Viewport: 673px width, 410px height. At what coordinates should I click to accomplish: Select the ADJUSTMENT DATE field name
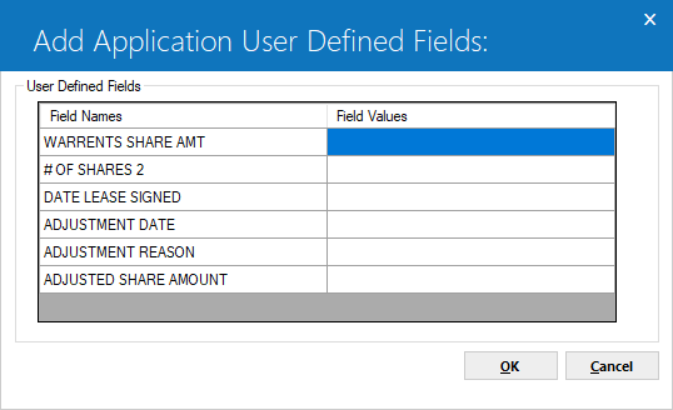click(x=183, y=225)
